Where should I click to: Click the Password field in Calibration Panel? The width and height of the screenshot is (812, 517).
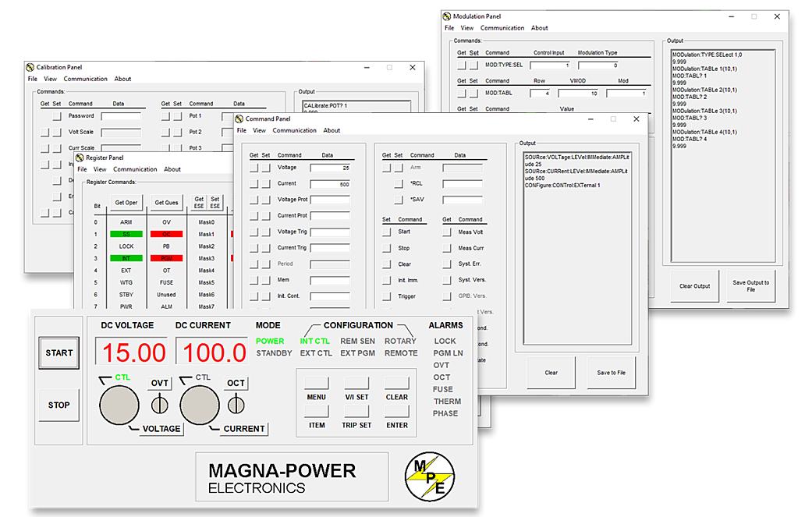(121, 116)
